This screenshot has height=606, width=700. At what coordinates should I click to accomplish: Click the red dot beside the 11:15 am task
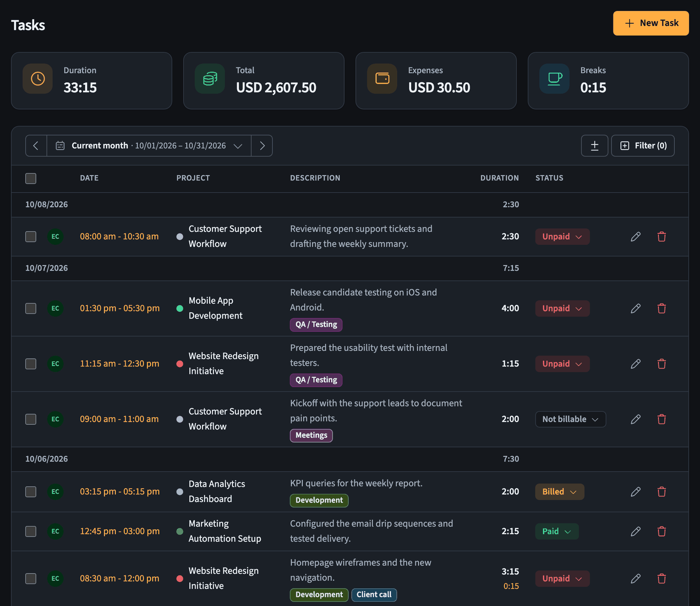(x=179, y=364)
